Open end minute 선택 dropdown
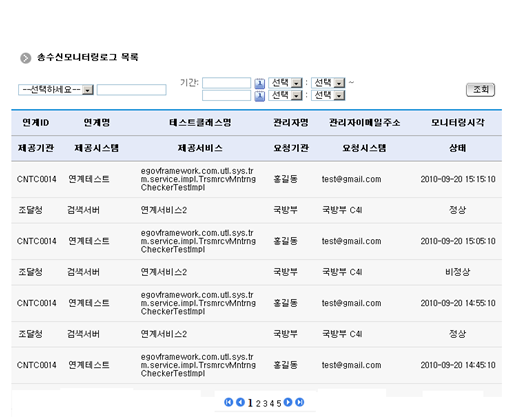Image resolution: width=519 pixels, height=420 pixels. click(328, 96)
